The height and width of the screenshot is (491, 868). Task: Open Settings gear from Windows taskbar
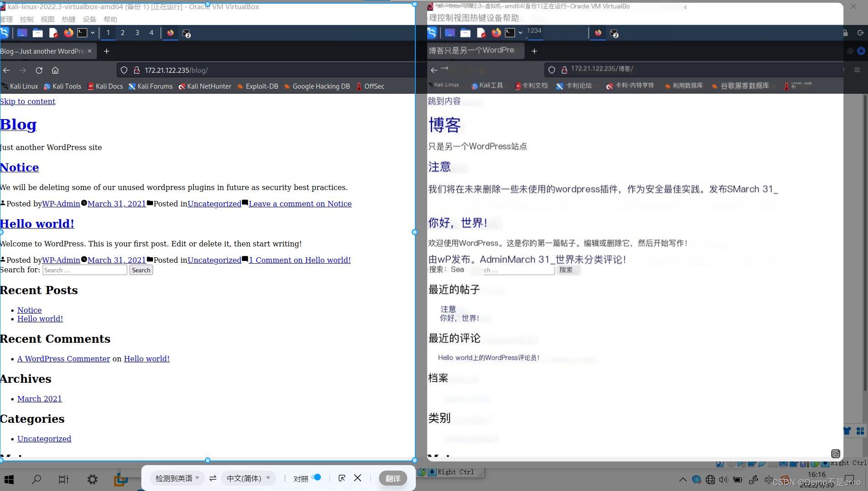pos(92,479)
